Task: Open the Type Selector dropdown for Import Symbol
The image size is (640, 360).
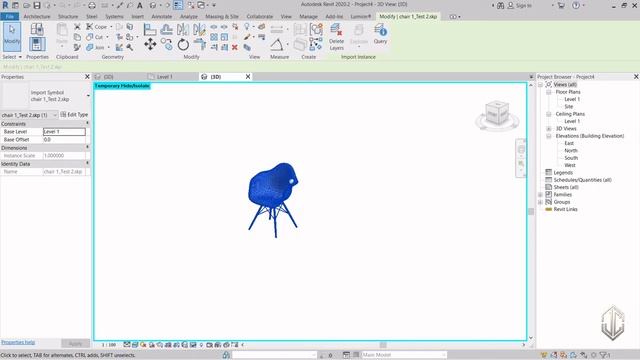Action: point(89,96)
